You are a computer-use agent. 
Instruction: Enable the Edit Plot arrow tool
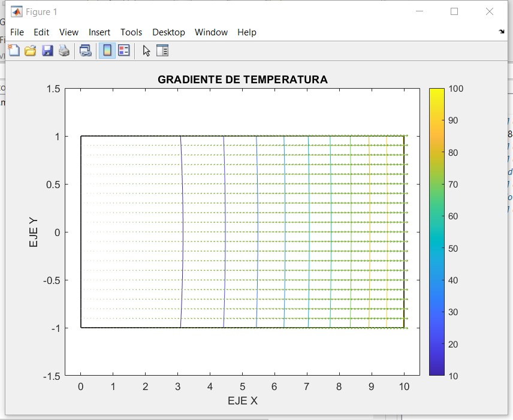pos(146,51)
